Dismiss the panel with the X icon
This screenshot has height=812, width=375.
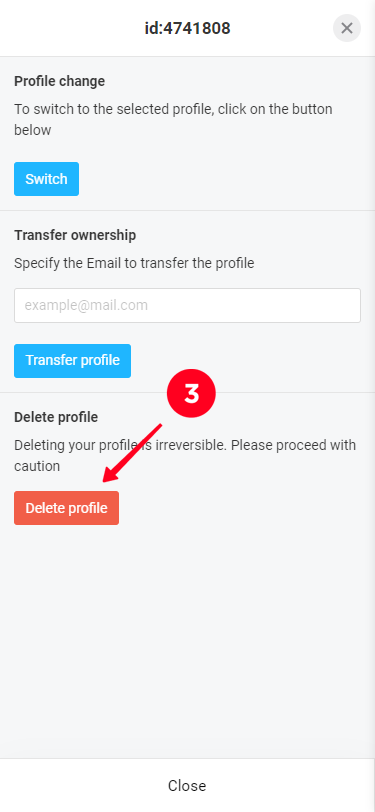347,28
